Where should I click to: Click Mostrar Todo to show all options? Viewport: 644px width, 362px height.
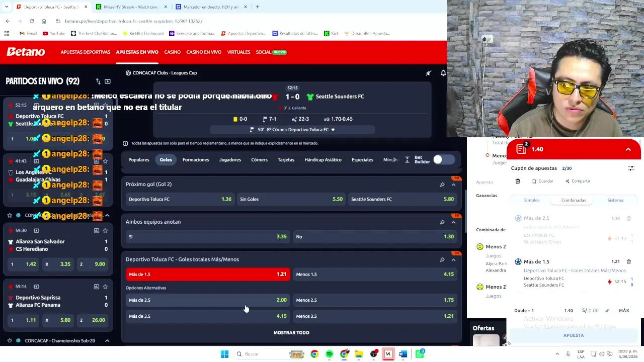291,332
